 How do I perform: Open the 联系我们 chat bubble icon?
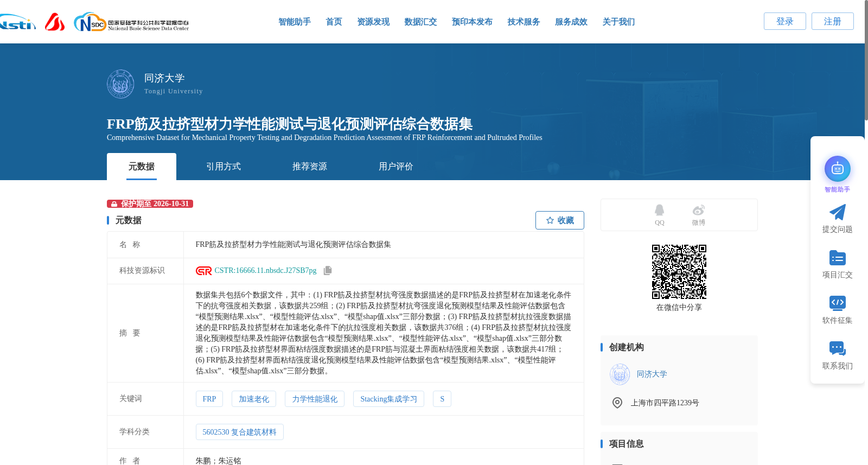coord(837,348)
